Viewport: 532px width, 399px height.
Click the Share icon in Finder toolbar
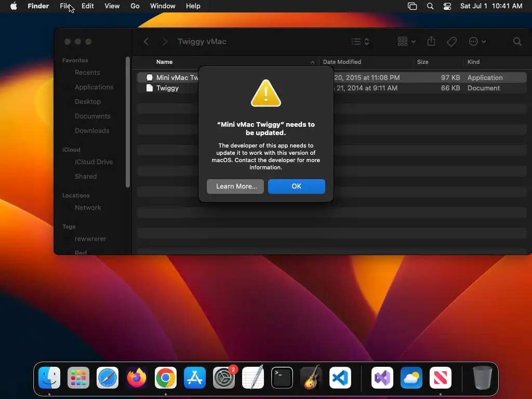pos(431,42)
